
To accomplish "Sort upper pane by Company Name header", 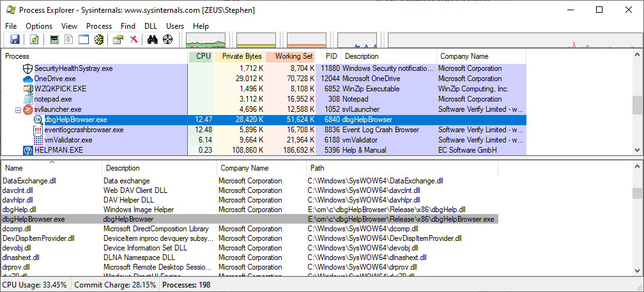I will coord(481,56).
